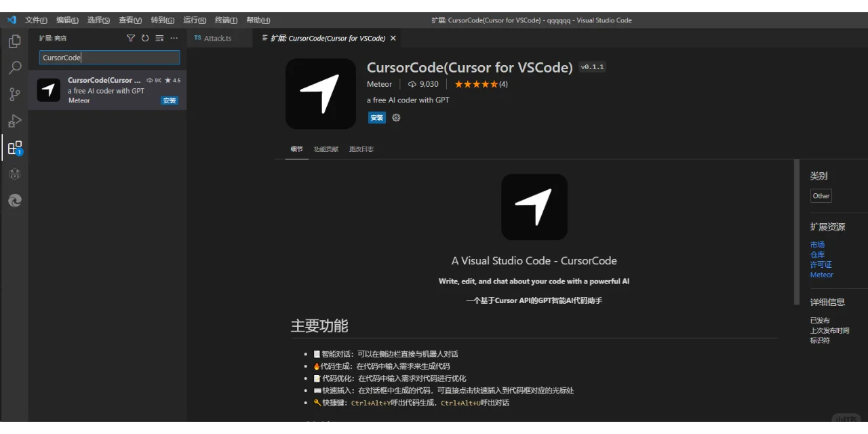Select the CursorCode extension editor tab
868x434 pixels.
[x=327, y=39]
